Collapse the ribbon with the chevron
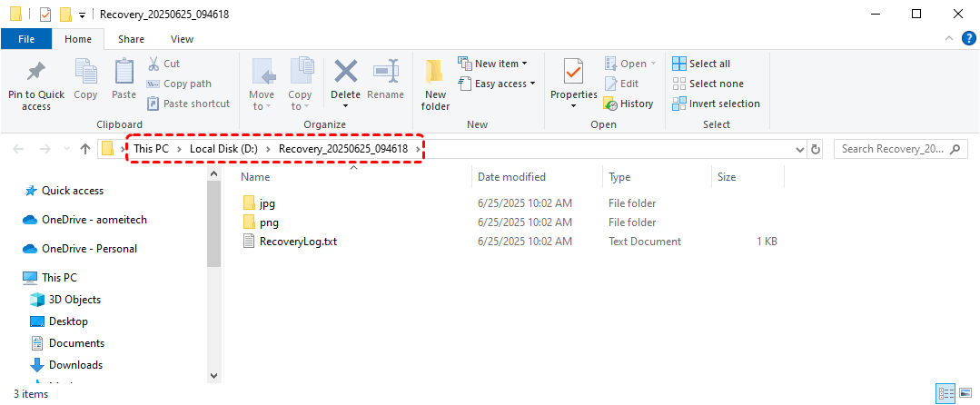Image resolution: width=980 pixels, height=405 pixels. [948, 39]
